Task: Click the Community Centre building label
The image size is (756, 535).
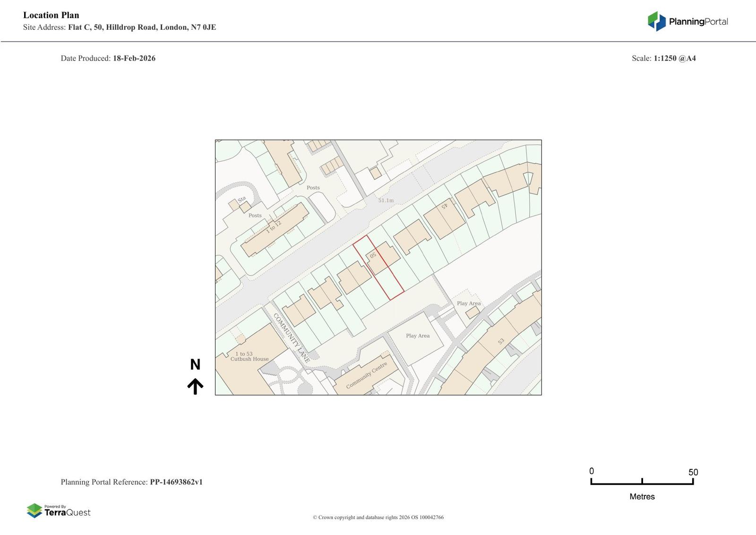Action: 366,375
